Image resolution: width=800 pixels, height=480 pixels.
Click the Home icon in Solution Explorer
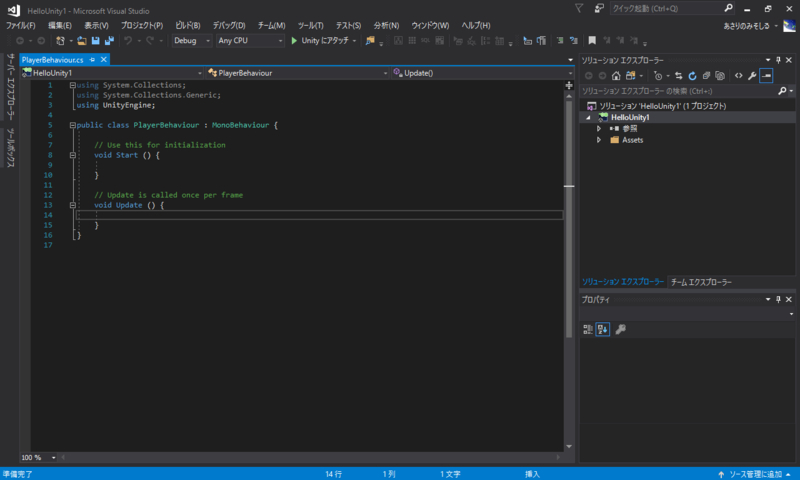pyautogui.click(x=616, y=75)
